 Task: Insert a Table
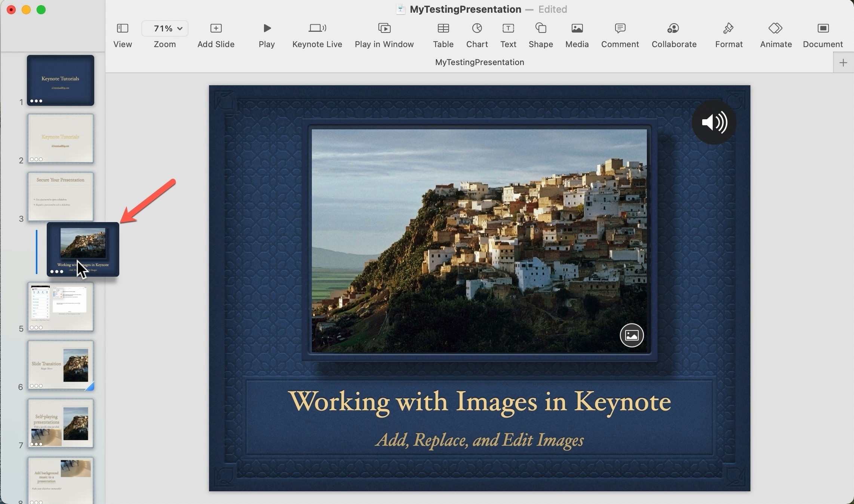click(x=443, y=34)
